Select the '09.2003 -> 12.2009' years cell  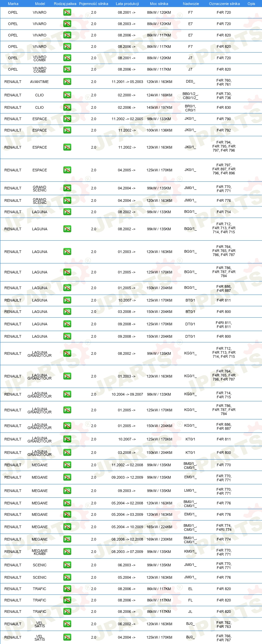click(x=127, y=477)
